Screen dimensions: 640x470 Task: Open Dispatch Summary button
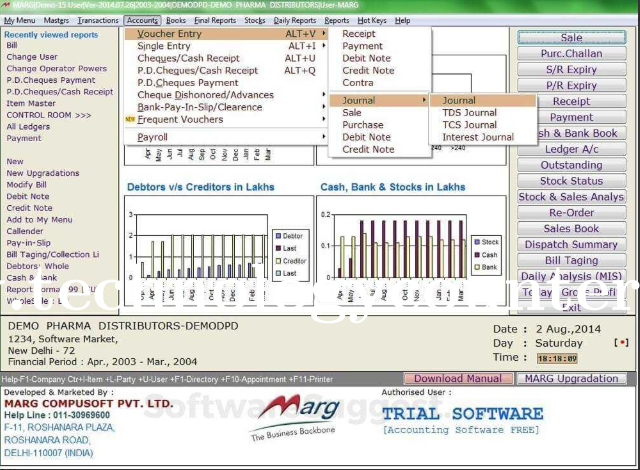(571, 244)
